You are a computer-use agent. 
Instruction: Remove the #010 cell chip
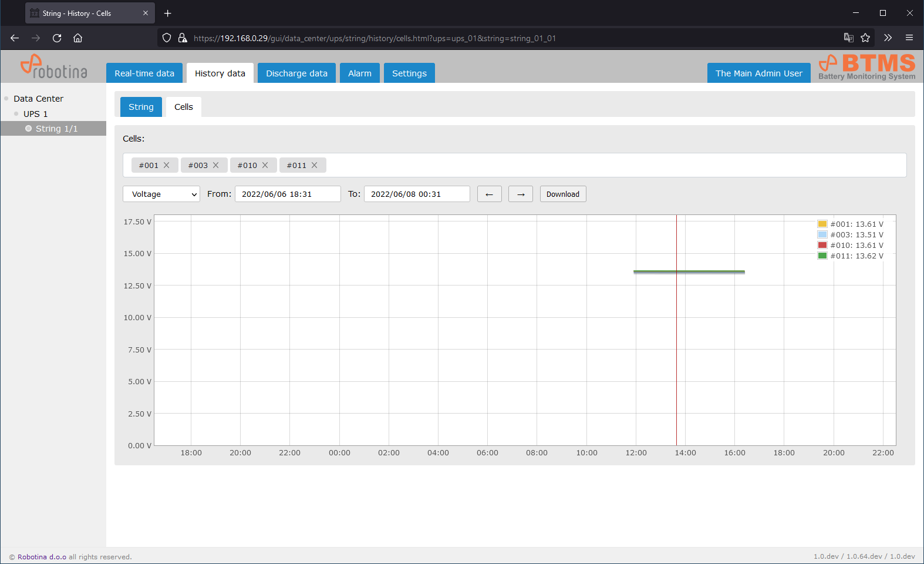(x=265, y=165)
